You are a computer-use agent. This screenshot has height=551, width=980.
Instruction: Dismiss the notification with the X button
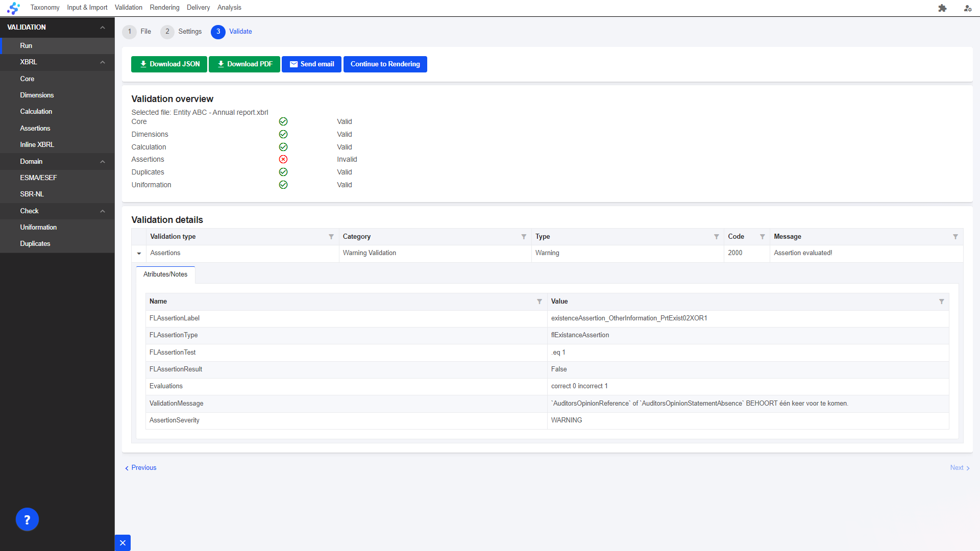pos(122,542)
